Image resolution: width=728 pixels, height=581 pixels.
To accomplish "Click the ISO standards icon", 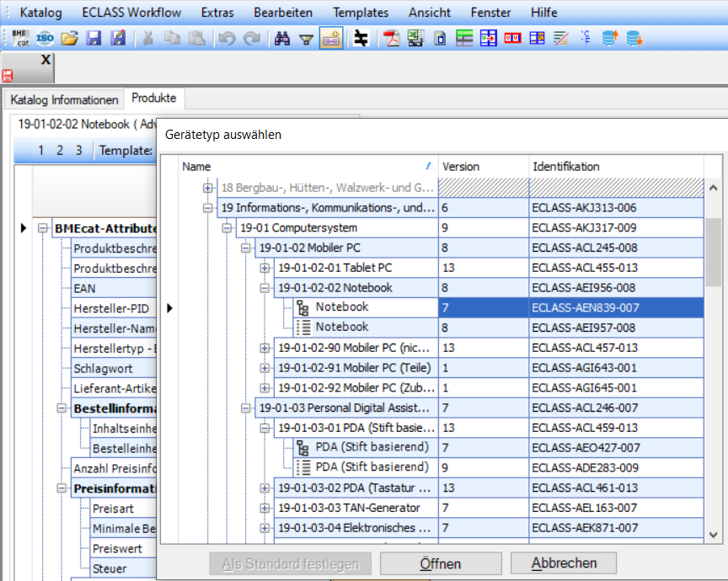I will [x=44, y=38].
